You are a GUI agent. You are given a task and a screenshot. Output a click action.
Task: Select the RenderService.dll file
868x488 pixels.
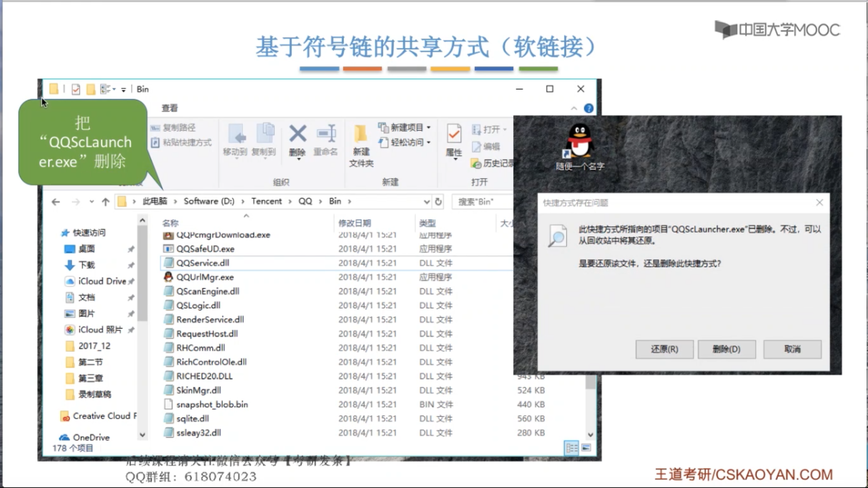(x=210, y=319)
